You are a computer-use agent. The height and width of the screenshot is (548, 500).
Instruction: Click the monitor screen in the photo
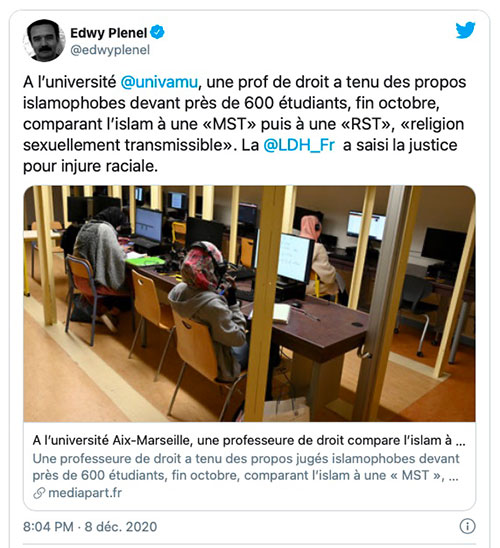296,258
